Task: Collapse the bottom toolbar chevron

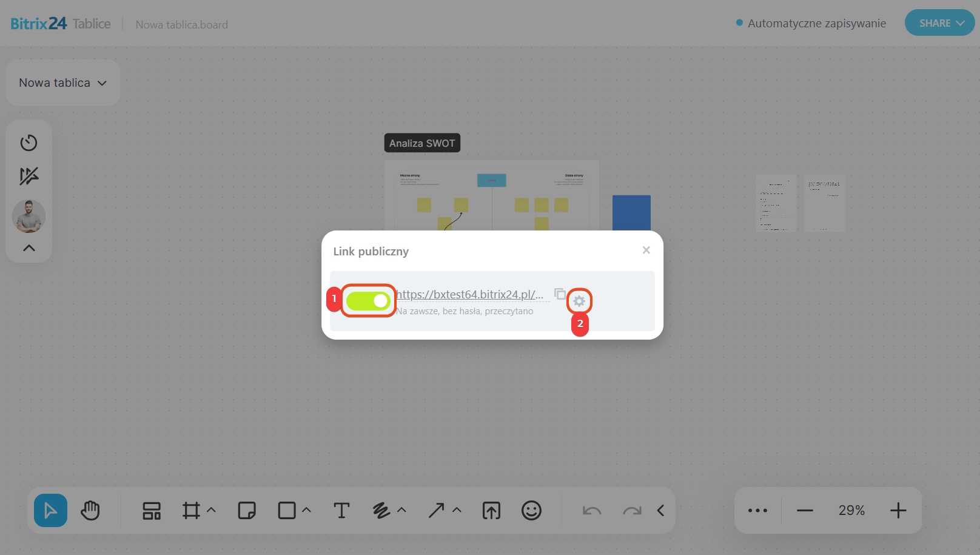Action: [x=661, y=511]
